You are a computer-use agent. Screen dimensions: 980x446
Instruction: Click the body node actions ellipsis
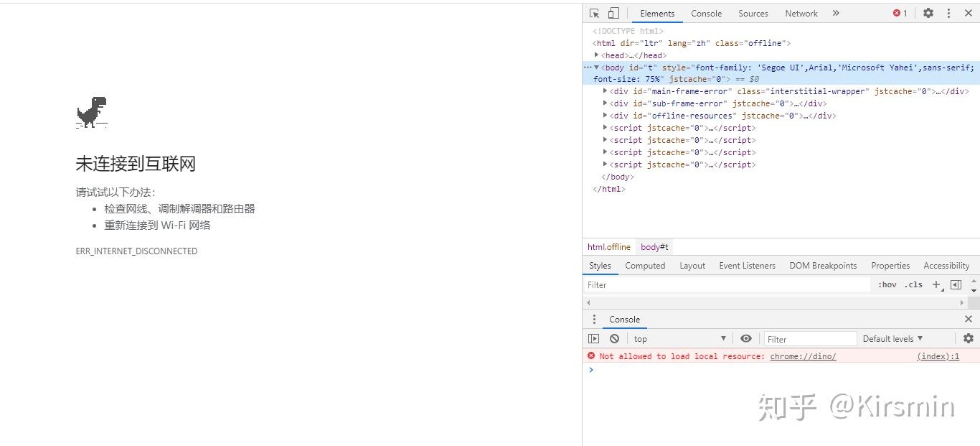588,68
